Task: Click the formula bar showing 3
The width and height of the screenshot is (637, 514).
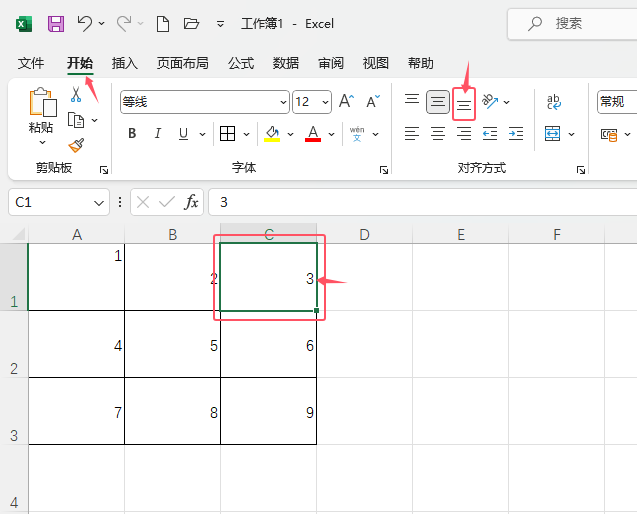Action: coord(422,202)
